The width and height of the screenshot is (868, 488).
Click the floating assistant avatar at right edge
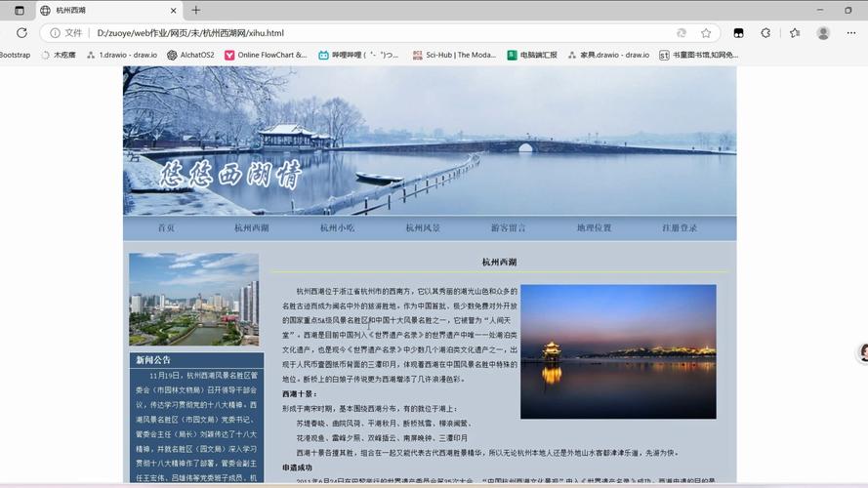point(862,352)
